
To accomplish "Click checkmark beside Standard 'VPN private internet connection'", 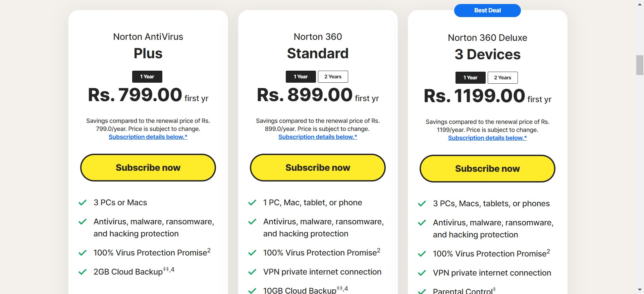I will click(252, 272).
